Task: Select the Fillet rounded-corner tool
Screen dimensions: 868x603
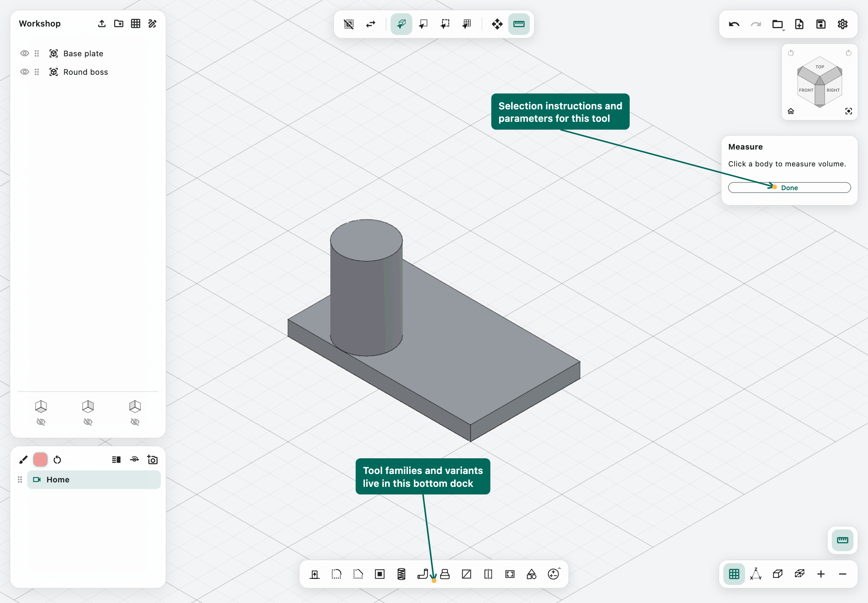Action: (x=336, y=574)
